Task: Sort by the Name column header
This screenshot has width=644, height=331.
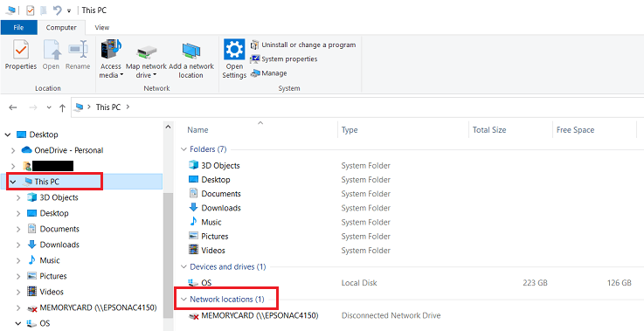Action: pyautogui.click(x=197, y=130)
